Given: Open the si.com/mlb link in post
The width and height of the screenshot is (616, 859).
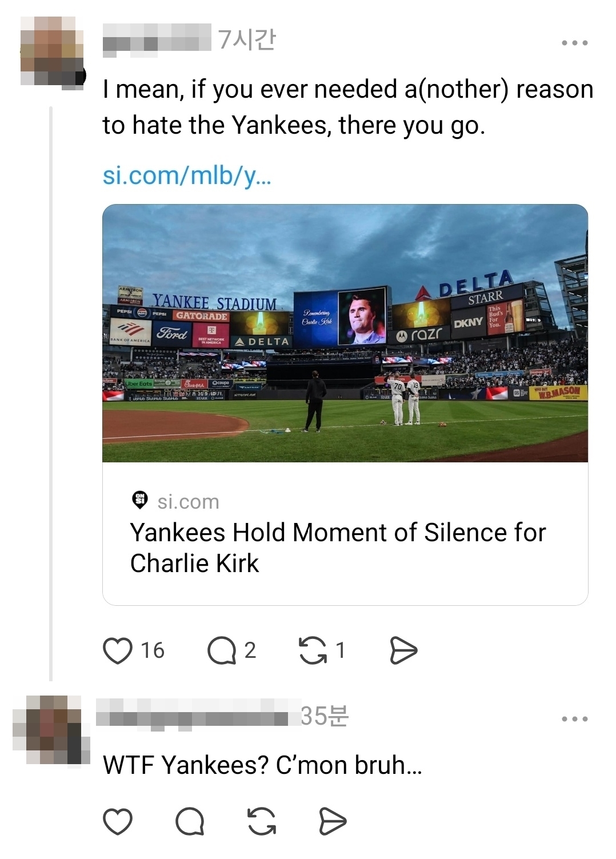Looking at the screenshot, I should pos(187,175).
